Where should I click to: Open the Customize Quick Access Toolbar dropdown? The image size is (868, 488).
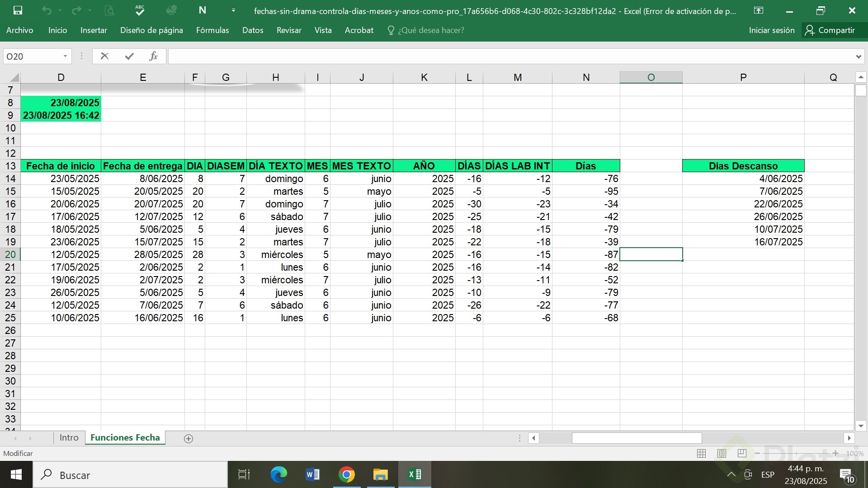click(233, 10)
